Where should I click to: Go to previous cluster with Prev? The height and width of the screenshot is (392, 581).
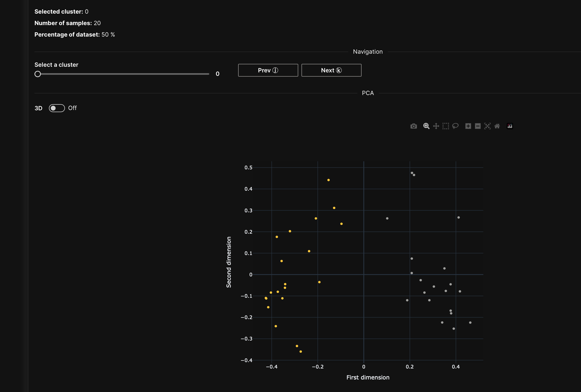(x=268, y=70)
